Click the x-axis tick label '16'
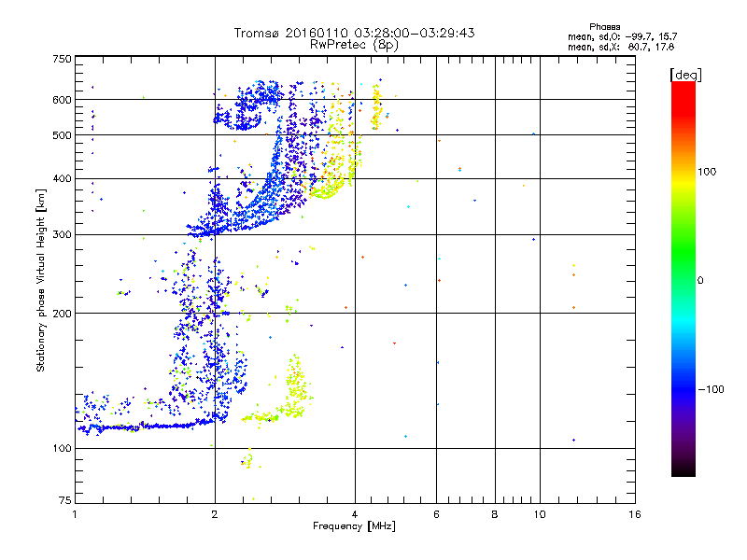 [635, 514]
